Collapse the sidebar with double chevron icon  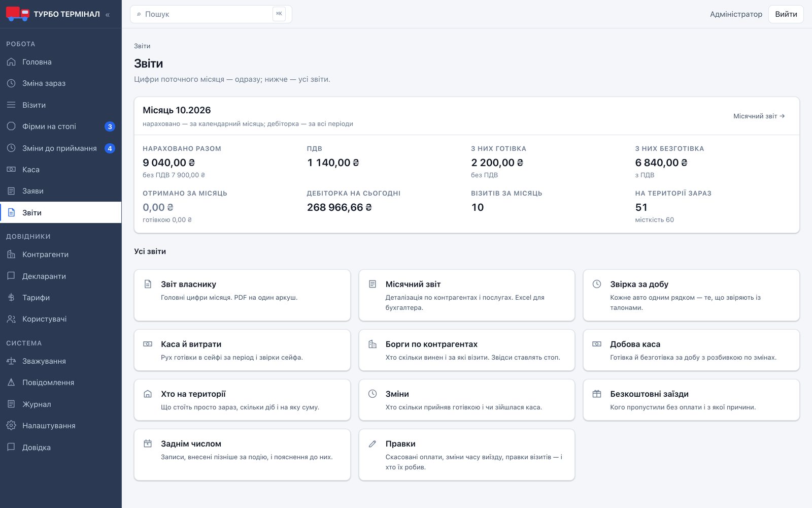click(107, 15)
